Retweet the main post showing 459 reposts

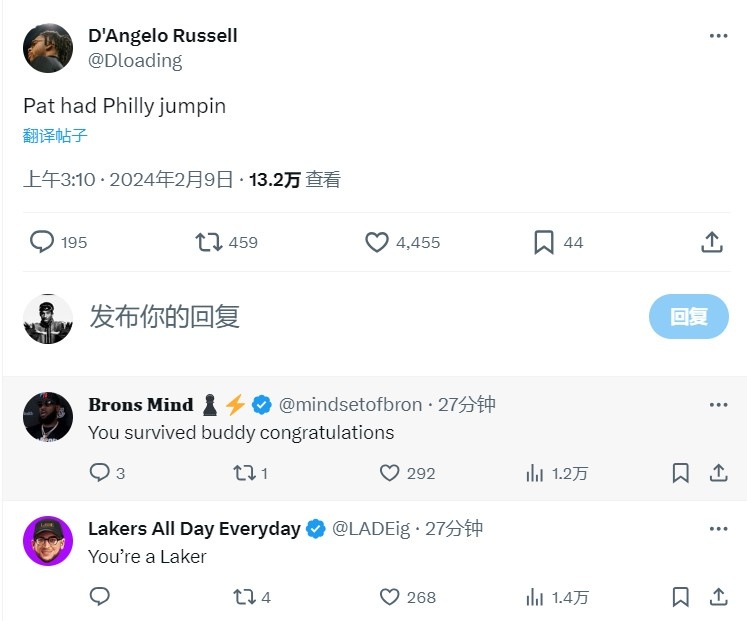click(209, 242)
